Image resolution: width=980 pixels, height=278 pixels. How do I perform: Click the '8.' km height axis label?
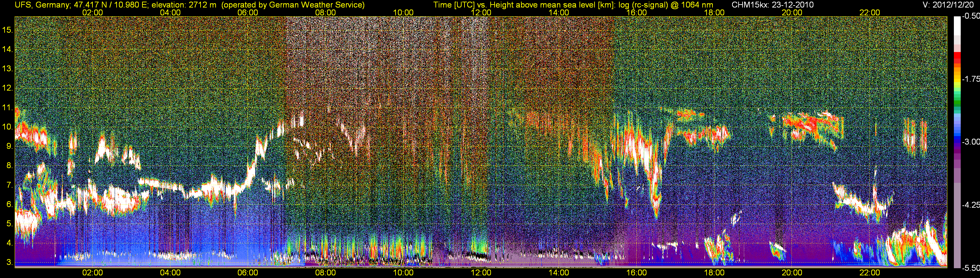(x=10, y=166)
